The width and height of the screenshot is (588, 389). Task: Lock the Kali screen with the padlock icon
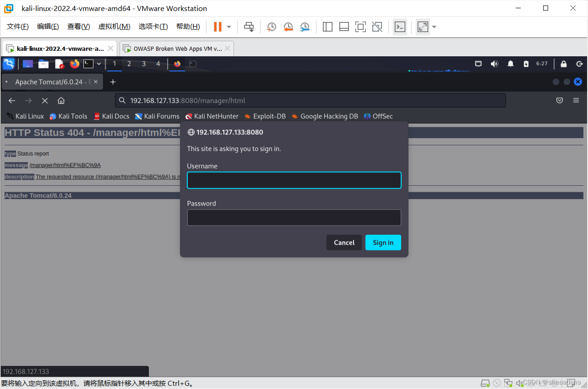(564, 64)
